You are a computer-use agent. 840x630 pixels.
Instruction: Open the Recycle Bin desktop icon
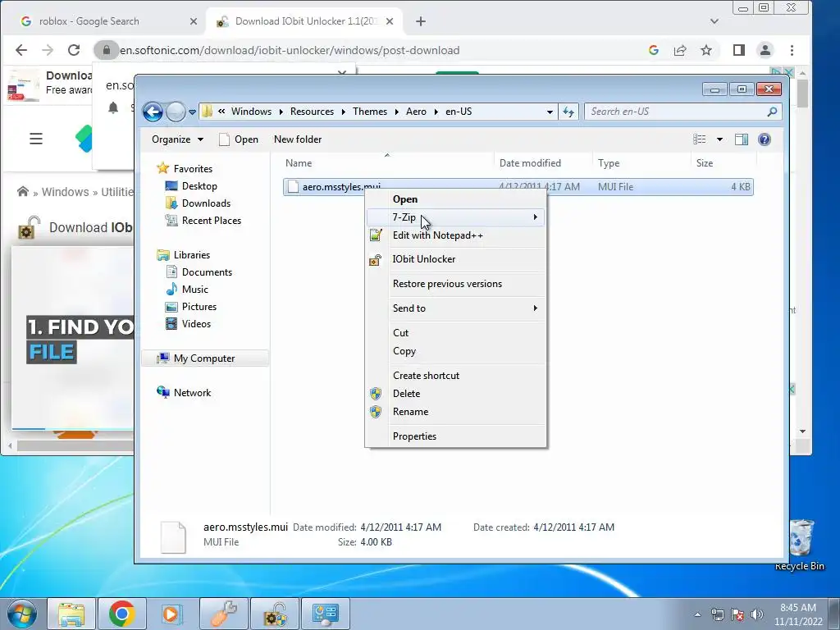[800, 545]
